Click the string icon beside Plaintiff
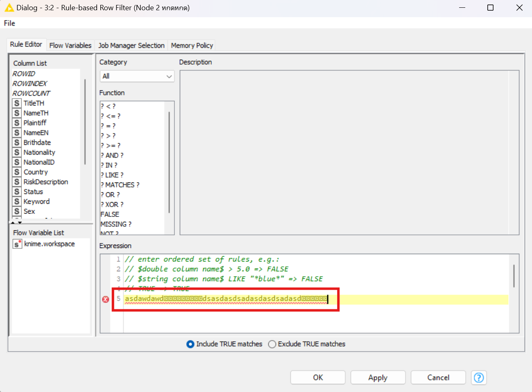Screen dimensions: 532x392 (17, 123)
